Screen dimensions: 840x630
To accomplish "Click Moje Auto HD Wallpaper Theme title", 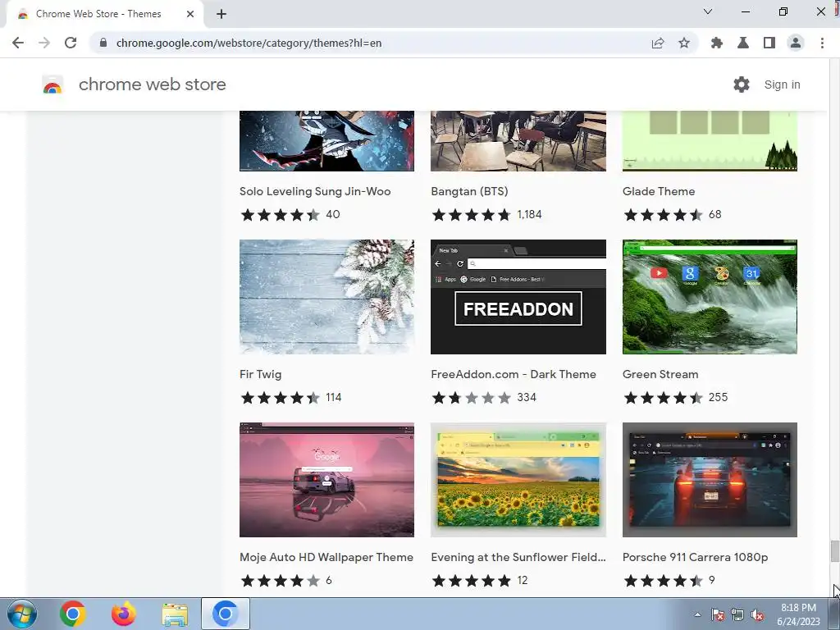I will (x=326, y=557).
